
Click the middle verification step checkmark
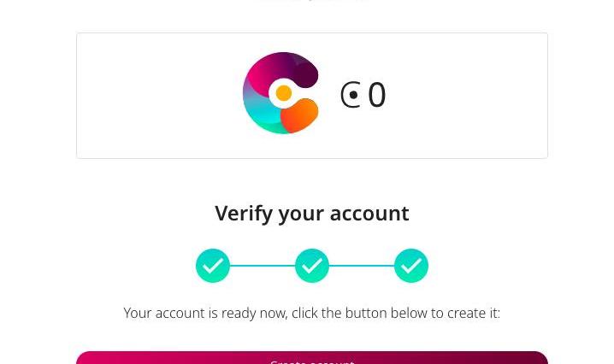coord(312,266)
